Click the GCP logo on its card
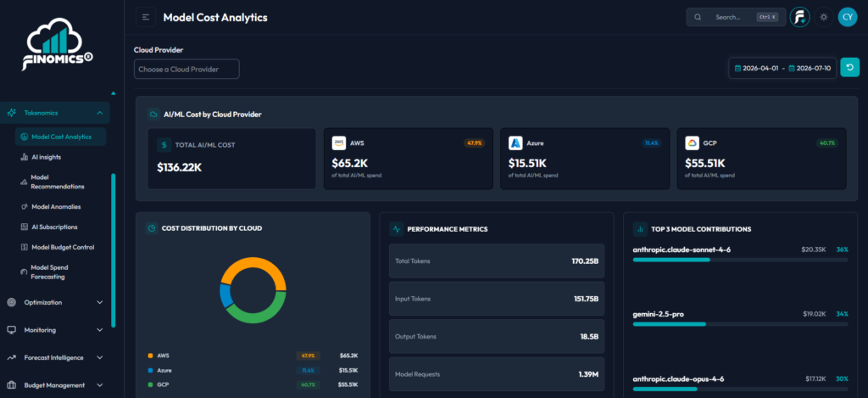Viewport: 868px width, 398px height. 692,143
